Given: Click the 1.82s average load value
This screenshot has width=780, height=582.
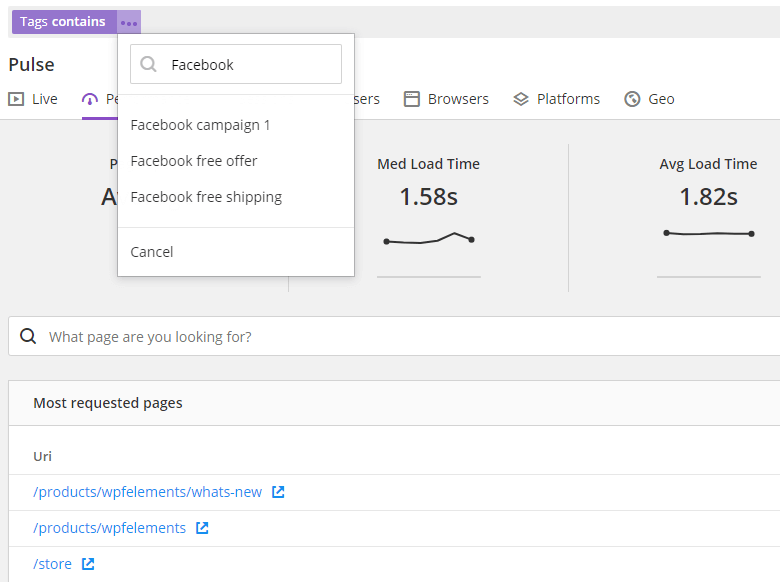Looking at the screenshot, I should pos(708,196).
